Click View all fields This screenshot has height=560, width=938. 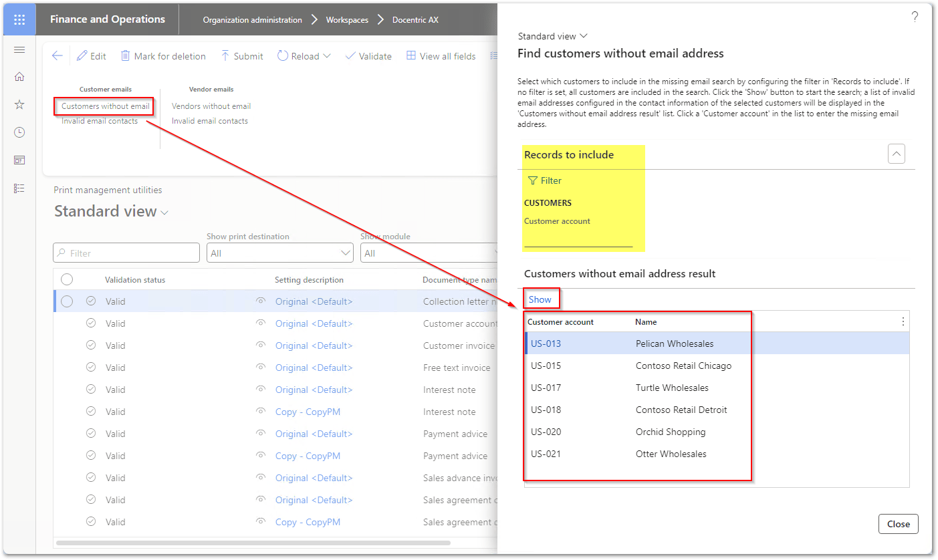click(x=441, y=56)
